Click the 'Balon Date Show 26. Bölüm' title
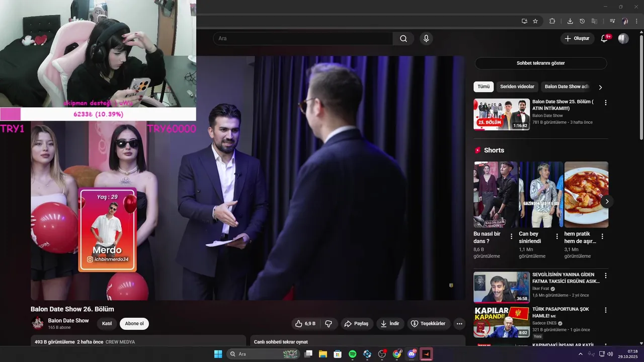The height and width of the screenshot is (362, 644). click(x=72, y=309)
